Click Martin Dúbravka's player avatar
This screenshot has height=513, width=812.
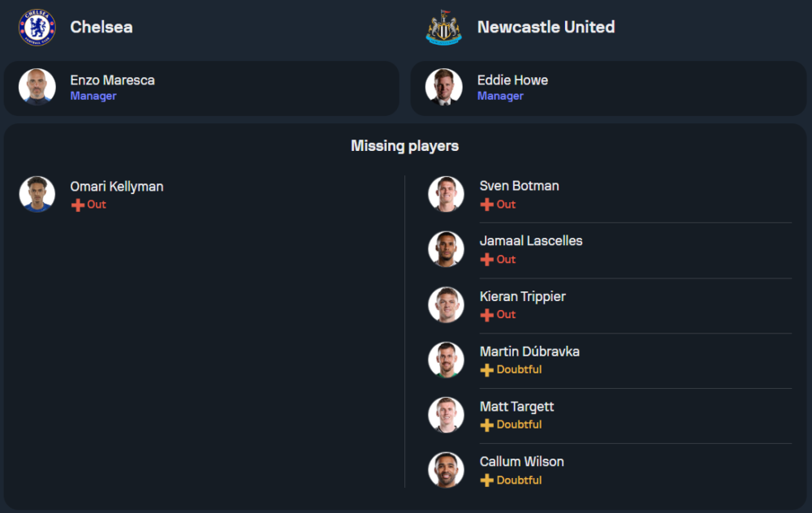(446, 360)
